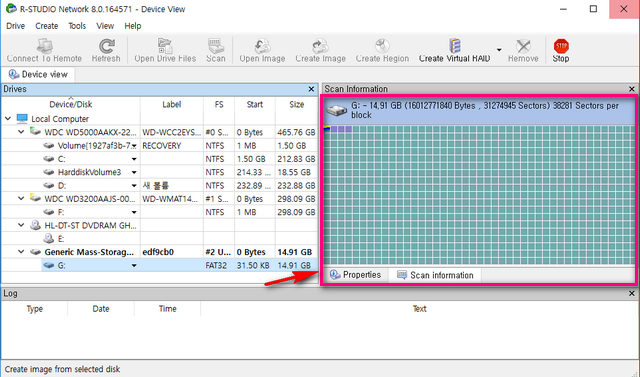Viewport: 640px width, 377px height.
Task: Click the red Stop icon
Action: coord(561,46)
